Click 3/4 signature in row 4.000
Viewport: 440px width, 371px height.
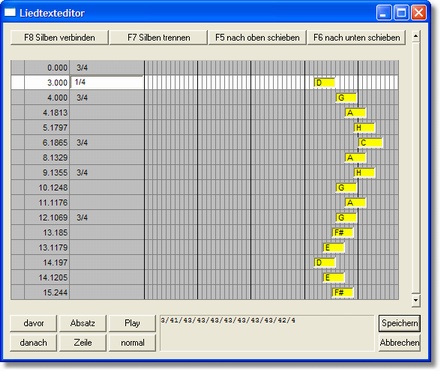point(82,98)
